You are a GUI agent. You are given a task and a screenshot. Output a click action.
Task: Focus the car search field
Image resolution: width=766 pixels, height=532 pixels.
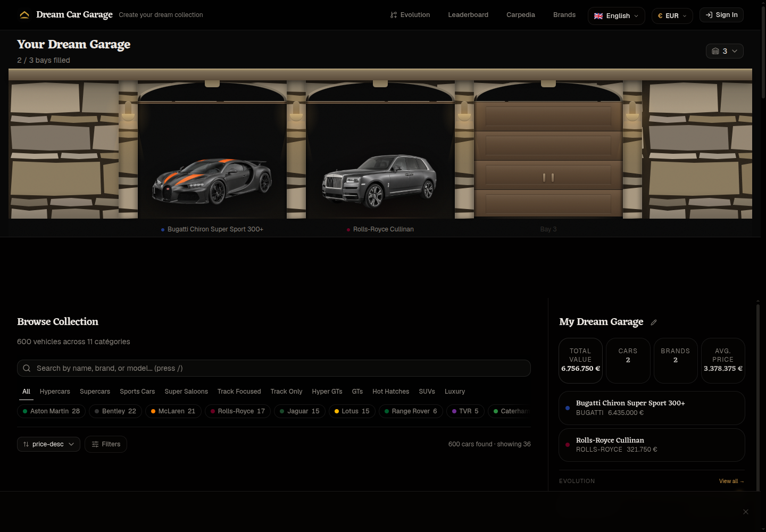coord(274,368)
